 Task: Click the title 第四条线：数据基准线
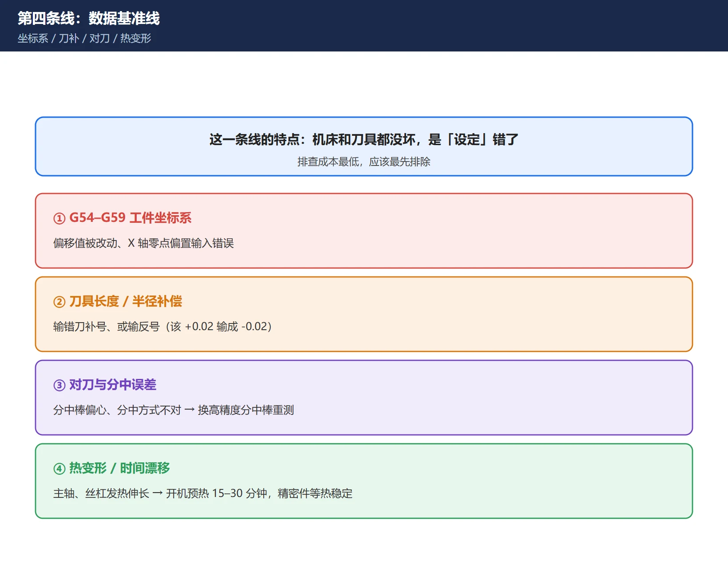(89, 18)
